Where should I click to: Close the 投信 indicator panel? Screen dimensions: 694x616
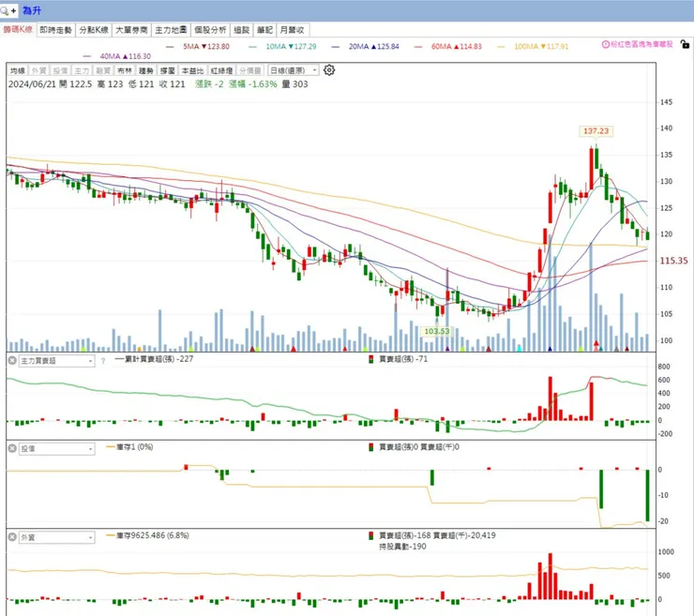tap(12, 449)
